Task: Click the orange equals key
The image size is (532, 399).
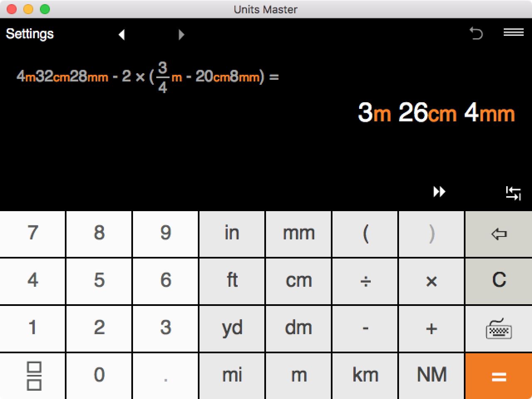Action: click(x=499, y=376)
